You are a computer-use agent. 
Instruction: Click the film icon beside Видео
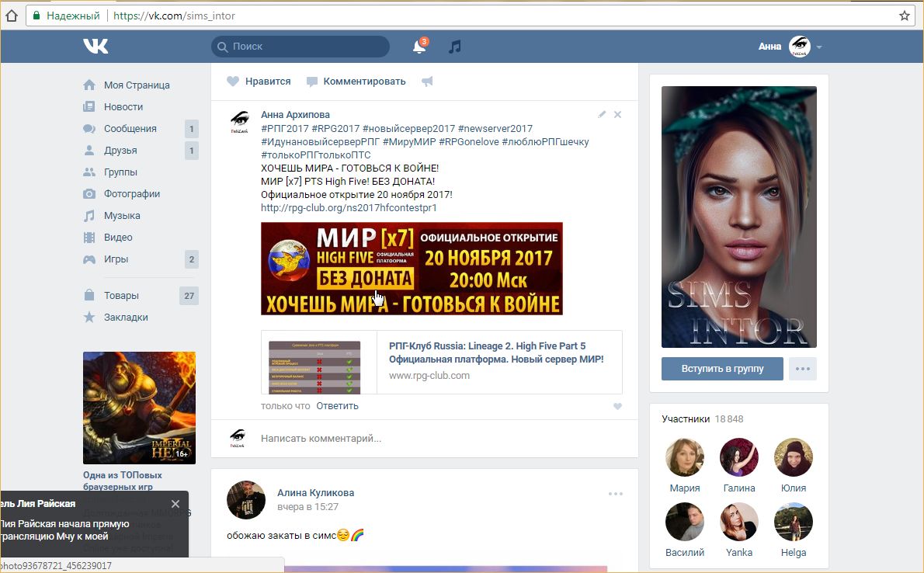pyautogui.click(x=89, y=238)
